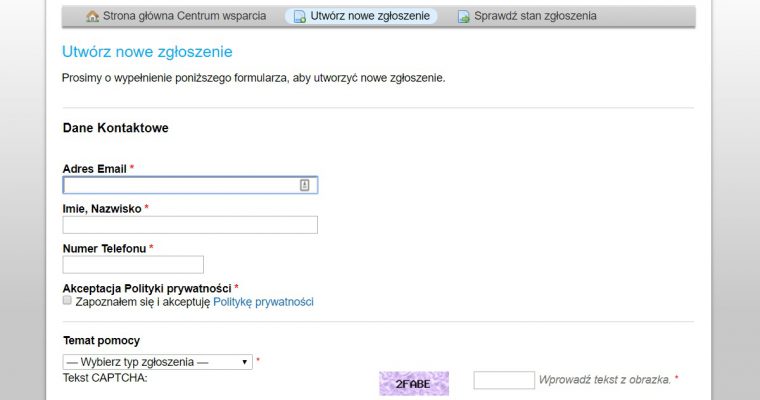Focus the Imie, Nazwisko input field
Viewport: 760px width, 400px height.
coord(190,225)
